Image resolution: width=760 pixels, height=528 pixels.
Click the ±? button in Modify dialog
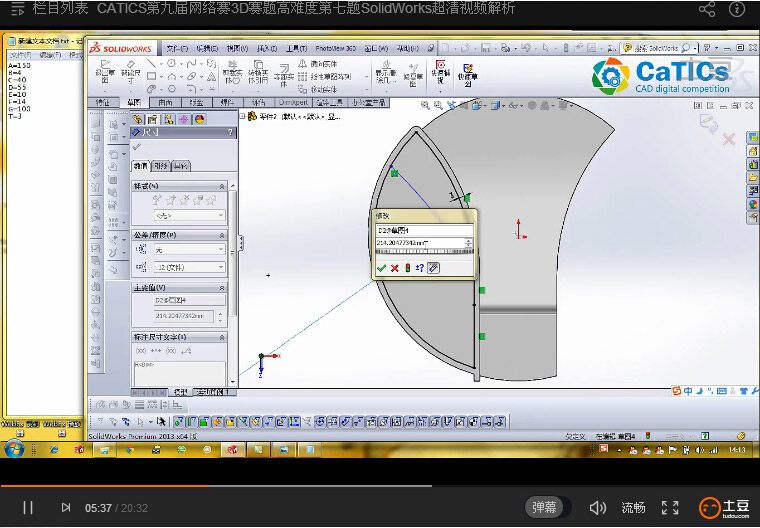pyautogui.click(x=420, y=268)
